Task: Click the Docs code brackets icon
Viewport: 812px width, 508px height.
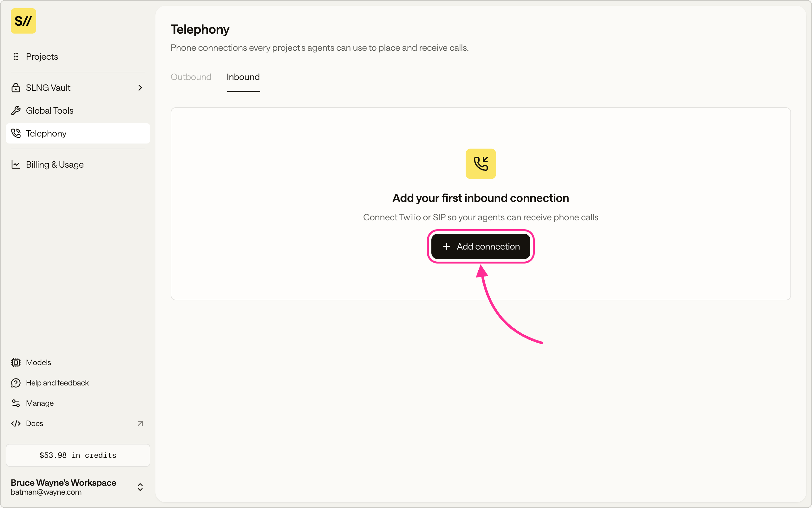Action: (16, 423)
